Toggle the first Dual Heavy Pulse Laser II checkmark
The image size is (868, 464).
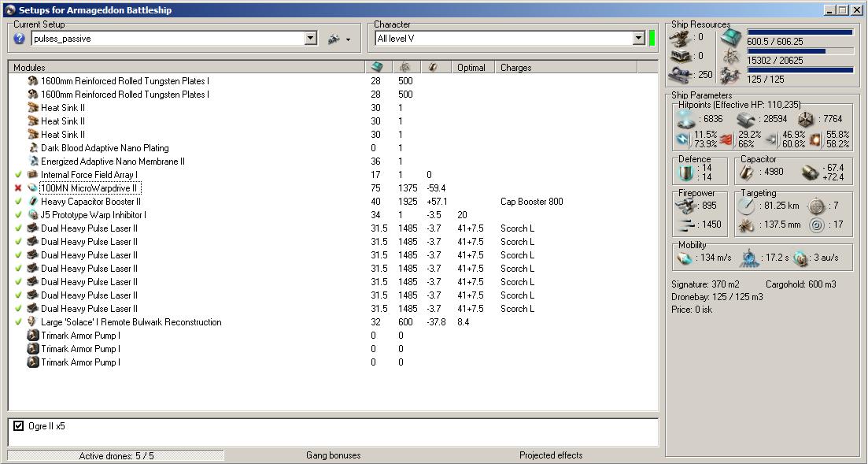pos(18,228)
